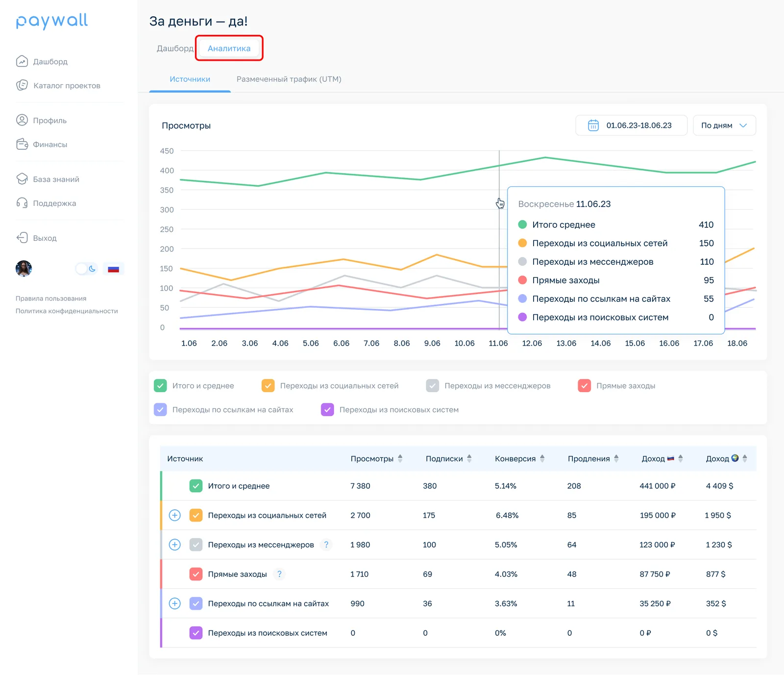Viewport: 784px width, 675px height.
Task: Open the По дням period dropdown
Action: click(724, 125)
